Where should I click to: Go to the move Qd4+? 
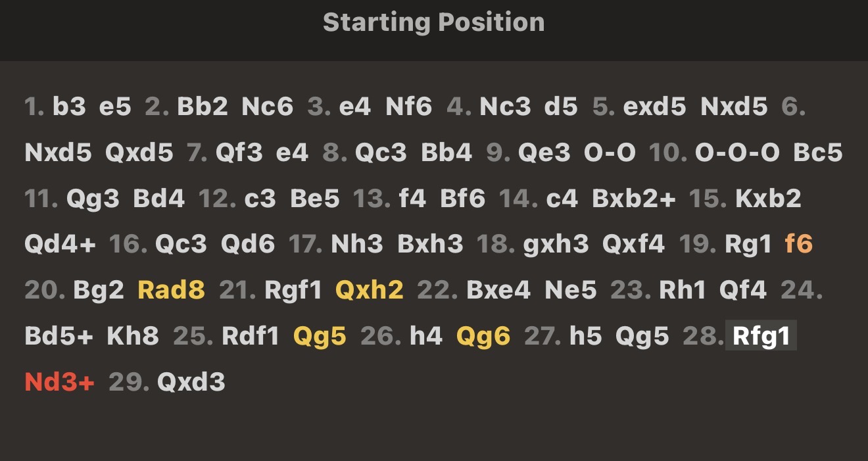(60, 244)
